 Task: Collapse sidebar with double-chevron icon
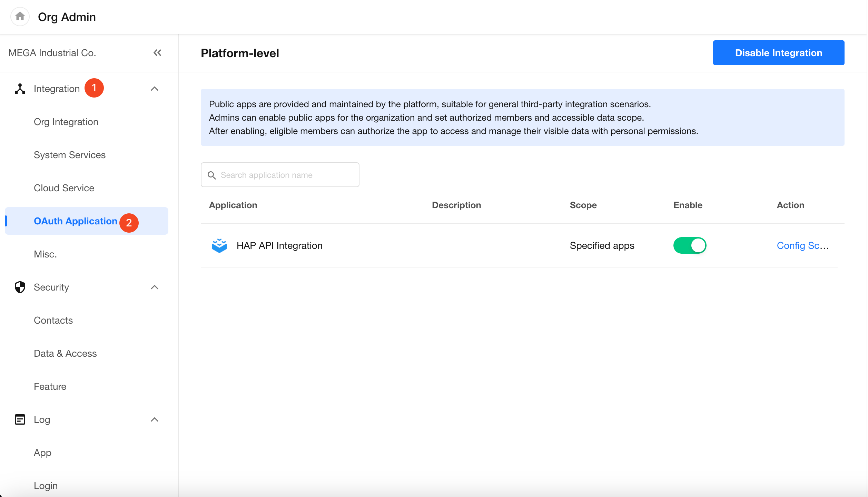[157, 53]
